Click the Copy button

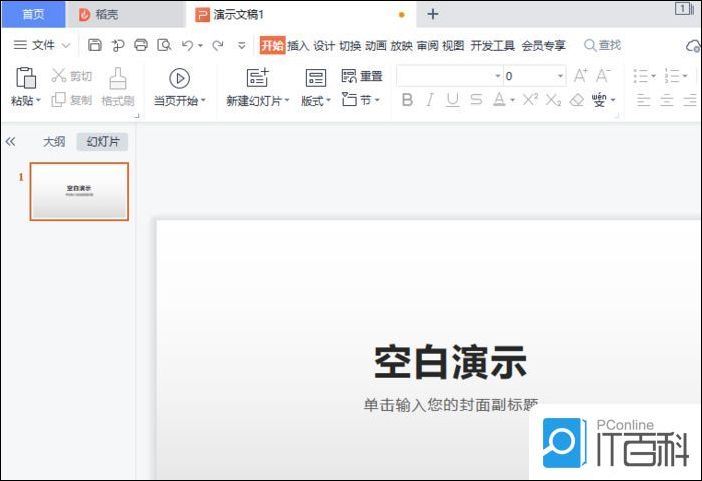(72, 99)
